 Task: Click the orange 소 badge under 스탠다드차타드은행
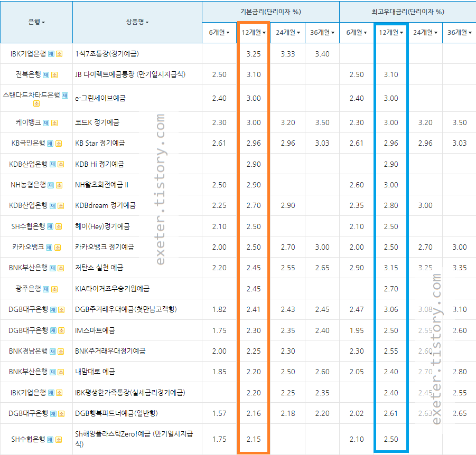click(x=36, y=104)
